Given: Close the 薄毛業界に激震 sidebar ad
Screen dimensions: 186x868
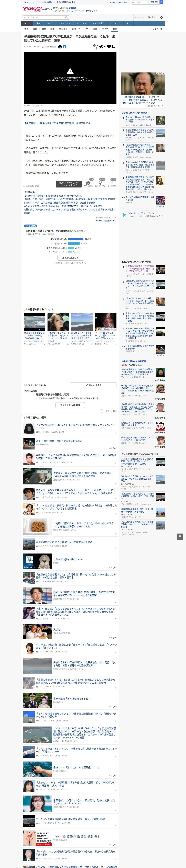Looking at the screenshot, I should (x=163, y=73).
